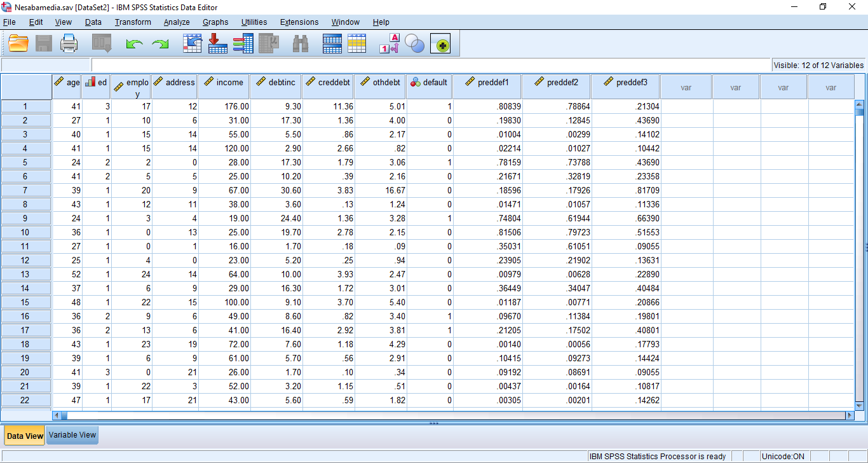Open the Analyze menu
The height and width of the screenshot is (463, 868).
coord(176,22)
